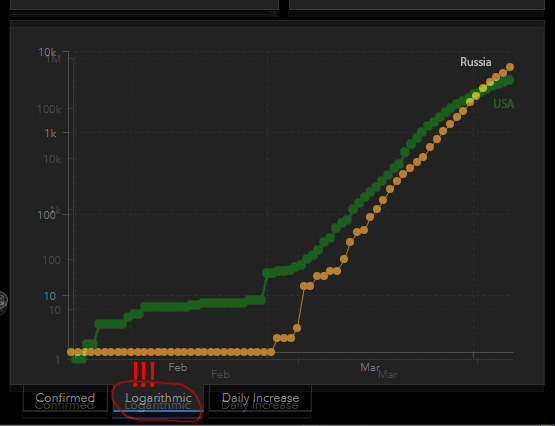Click the first orange Russia data point
This screenshot has width=555, height=426.
pos(71,352)
